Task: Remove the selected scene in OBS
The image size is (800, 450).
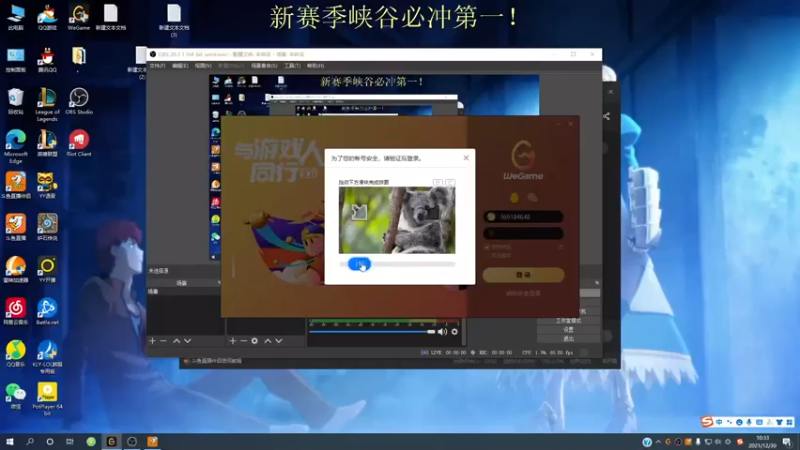Action: point(163,340)
